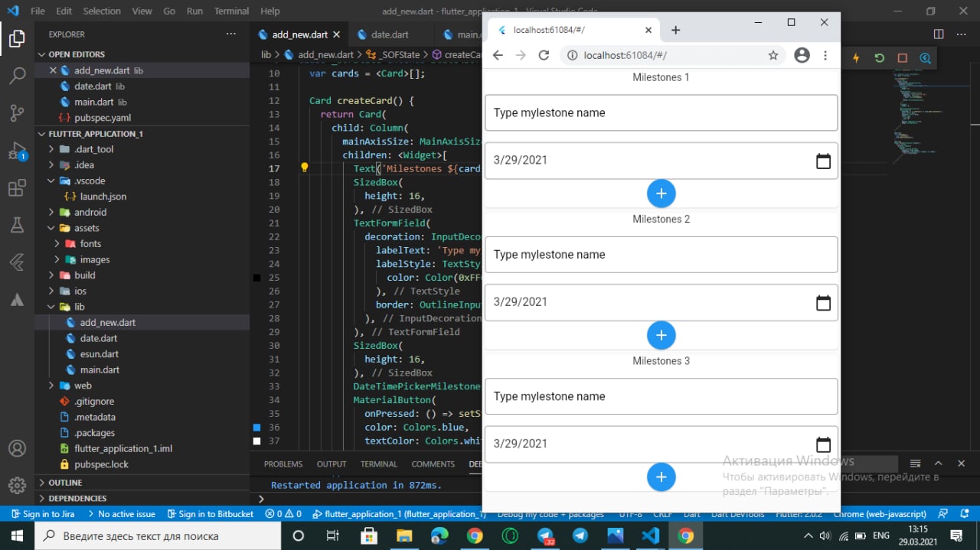Open the Explorer view in activity bar

[x=17, y=38]
